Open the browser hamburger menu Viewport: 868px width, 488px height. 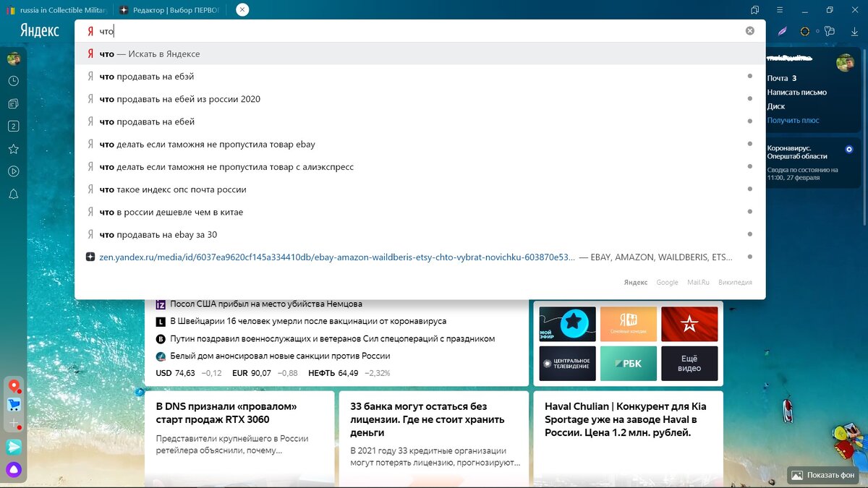pyautogui.click(x=779, y=10)
